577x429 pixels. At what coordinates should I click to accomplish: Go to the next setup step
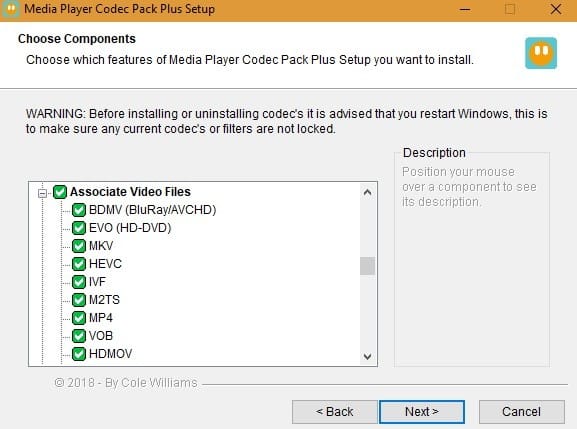coord(422,411)
